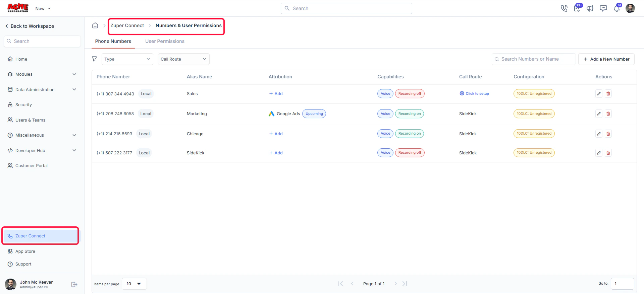This screenshot has height=294, width=644.
Task: Open the notifications bell icon
Action: click(617, 8)
